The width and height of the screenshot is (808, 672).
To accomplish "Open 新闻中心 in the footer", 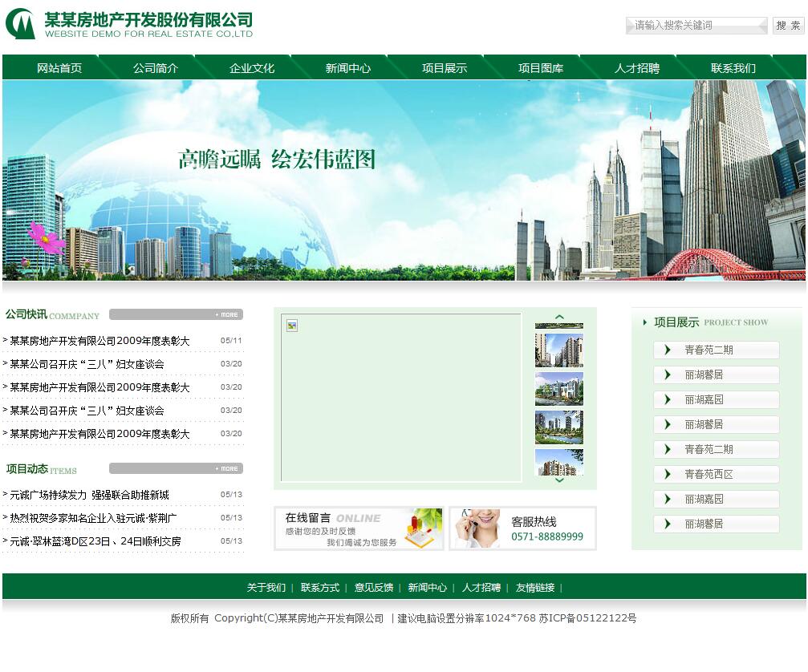I will pyautogui.click(x=427, y=588).
